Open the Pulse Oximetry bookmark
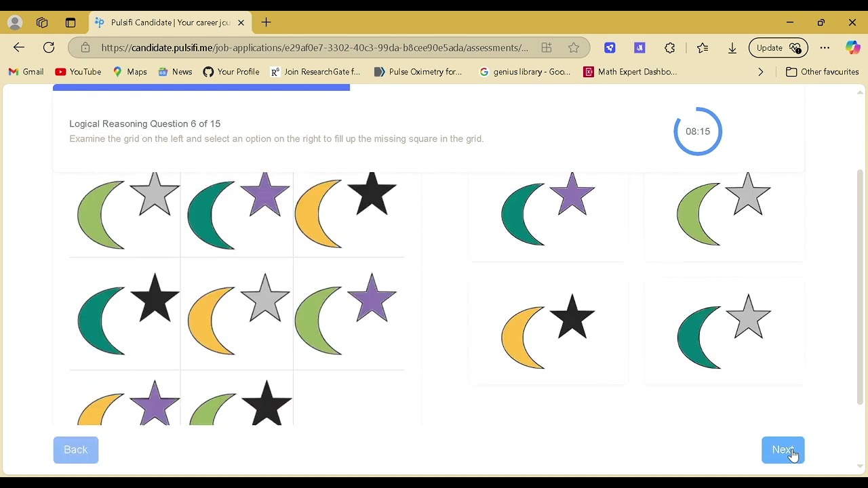Viewport: 868px width, 488px height. [x=418, y=72]
